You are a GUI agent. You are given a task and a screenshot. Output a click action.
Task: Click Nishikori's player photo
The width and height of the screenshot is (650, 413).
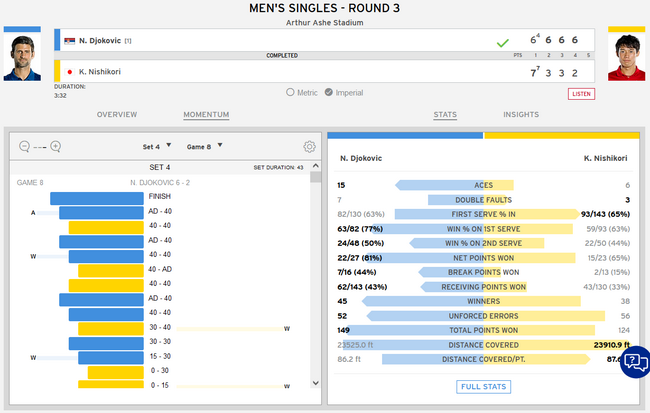tap(627, 58)
